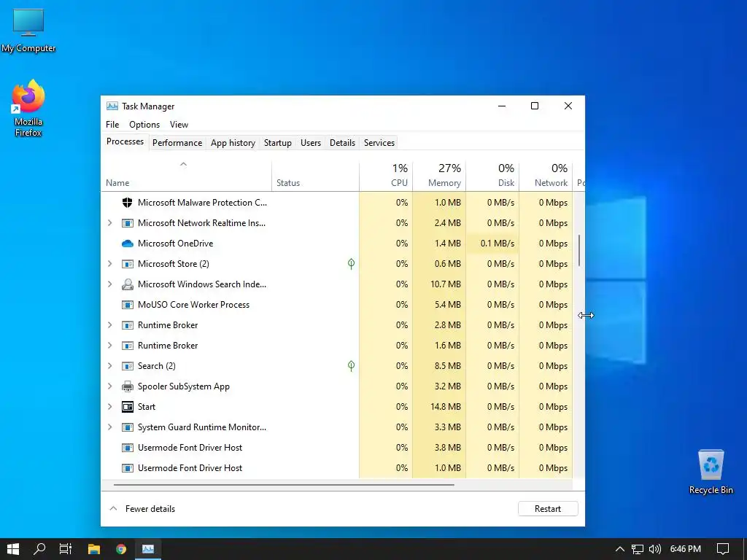Expand Microsoft Windows Search Indexer row
Viewport: 747px width, 560px height.
(110, 284)
